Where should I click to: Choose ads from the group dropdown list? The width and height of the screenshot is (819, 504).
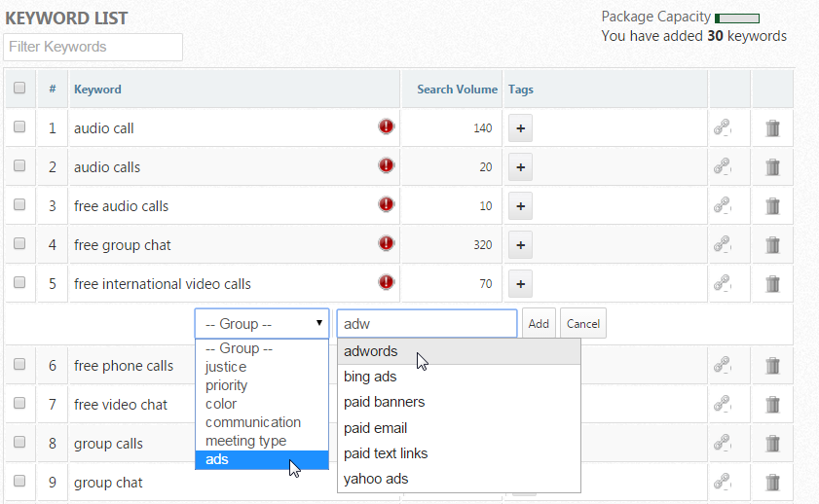pyautogui.click(x=217, y=459)
